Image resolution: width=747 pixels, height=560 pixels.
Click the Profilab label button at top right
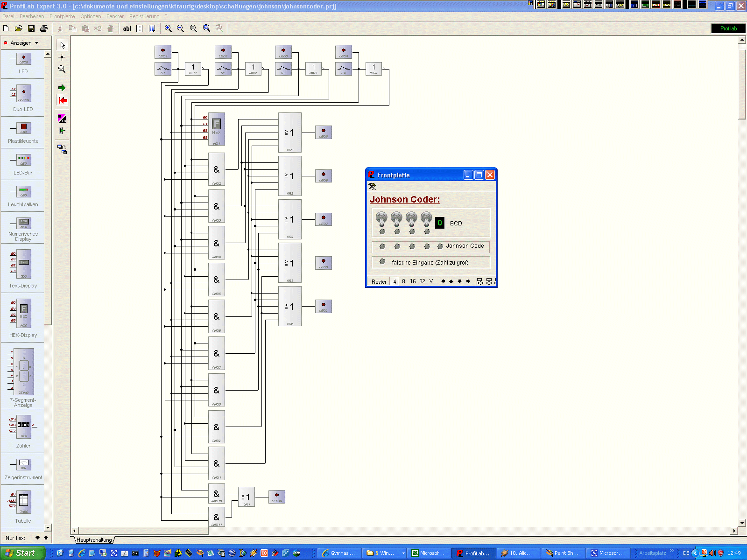coord(728,28)
